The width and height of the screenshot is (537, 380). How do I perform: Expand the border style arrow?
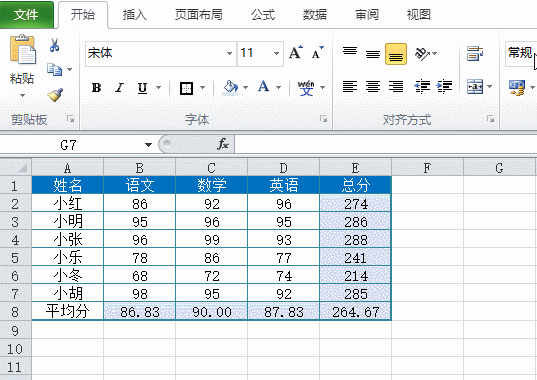coord(202,88)
